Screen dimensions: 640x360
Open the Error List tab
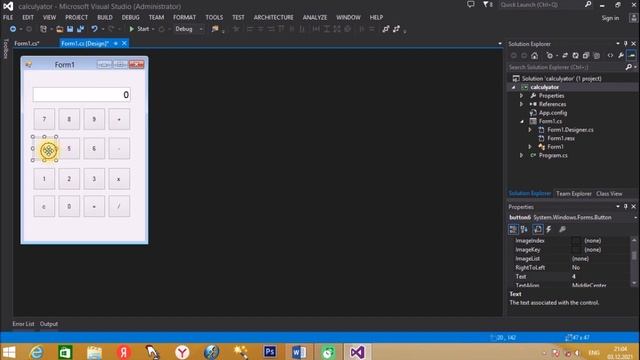click(x=23, y=324)
